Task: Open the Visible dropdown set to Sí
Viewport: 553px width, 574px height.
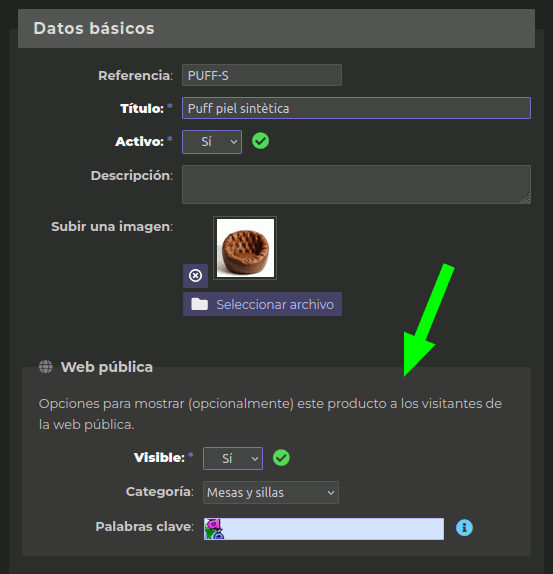Action: (233, 458)
